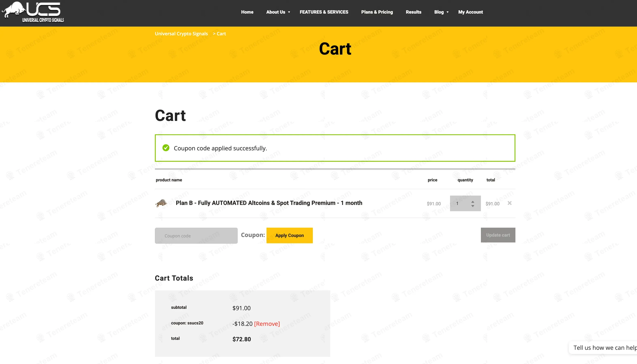Click My Account in the navigation
637x364 pixels.
click(470, 12)
